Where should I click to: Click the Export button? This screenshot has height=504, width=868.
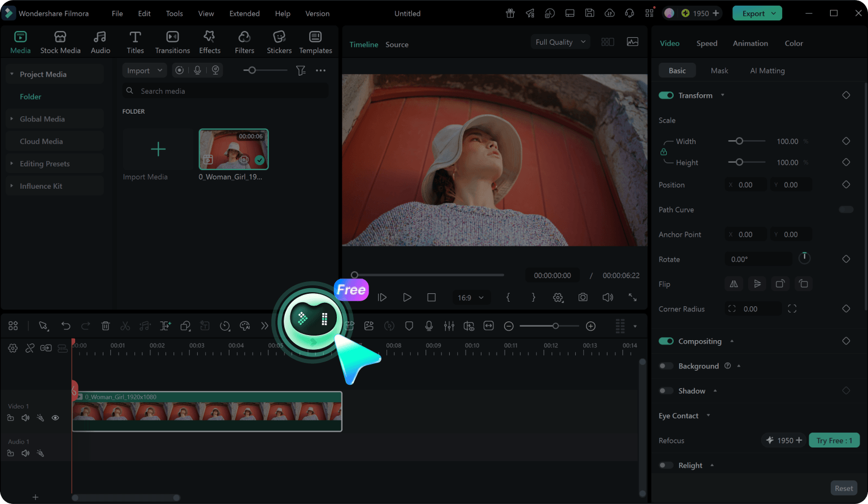(757, 13)
